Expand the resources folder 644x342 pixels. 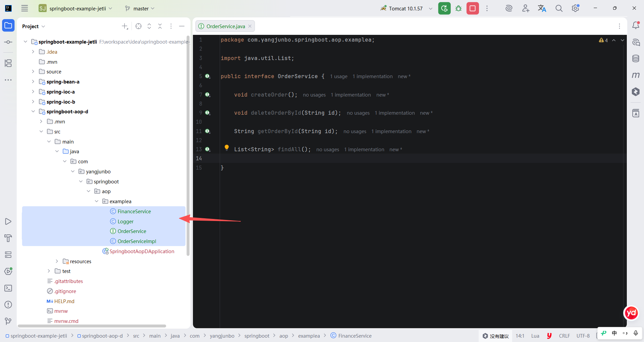(57, 261)
